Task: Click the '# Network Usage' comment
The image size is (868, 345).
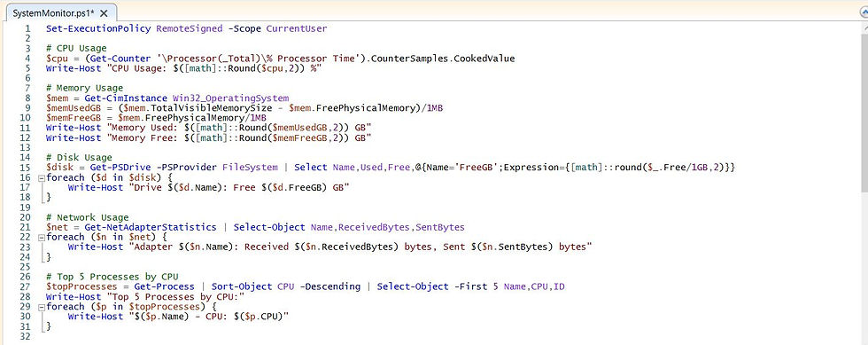Action: click(x=88, y=217)
